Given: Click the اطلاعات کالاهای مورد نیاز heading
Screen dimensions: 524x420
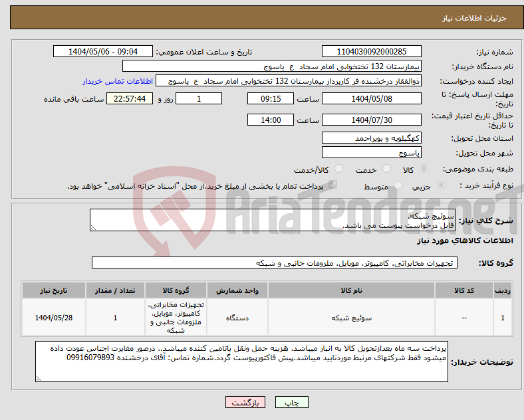Looking at the screenshot, I should pyautogui.click(x=465, y=241).
